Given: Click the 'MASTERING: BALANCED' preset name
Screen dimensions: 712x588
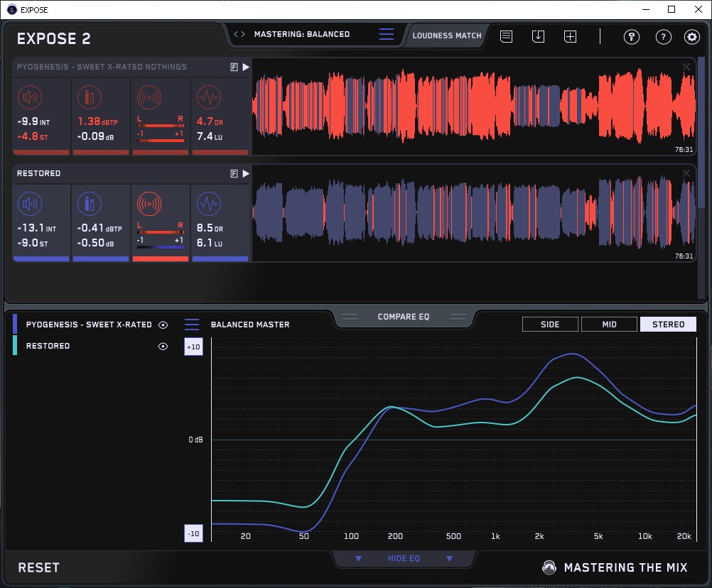Looking at the screenshot, I should coord(302,34).
